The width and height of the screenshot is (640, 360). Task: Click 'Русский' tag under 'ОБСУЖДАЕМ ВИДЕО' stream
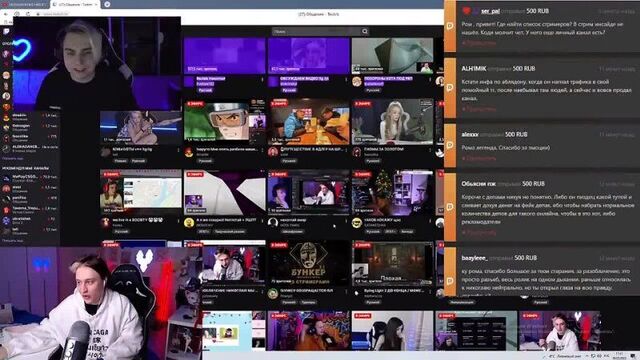[289, 90]
